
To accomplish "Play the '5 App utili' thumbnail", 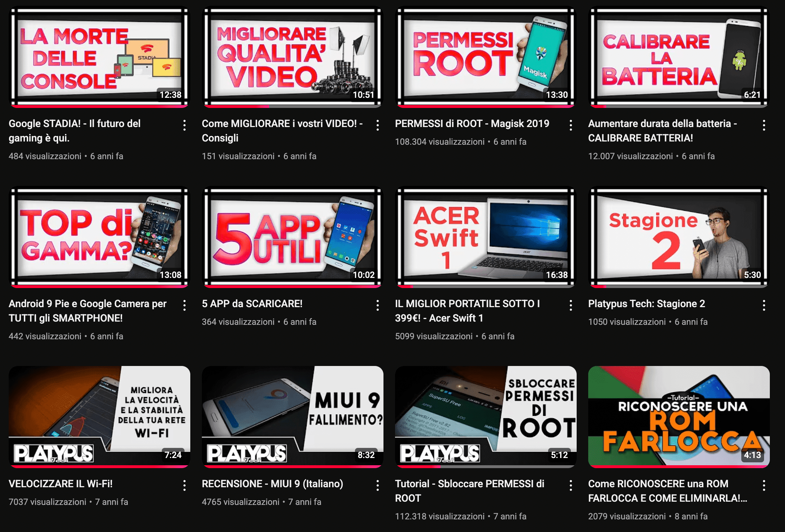I will [292, 237].
